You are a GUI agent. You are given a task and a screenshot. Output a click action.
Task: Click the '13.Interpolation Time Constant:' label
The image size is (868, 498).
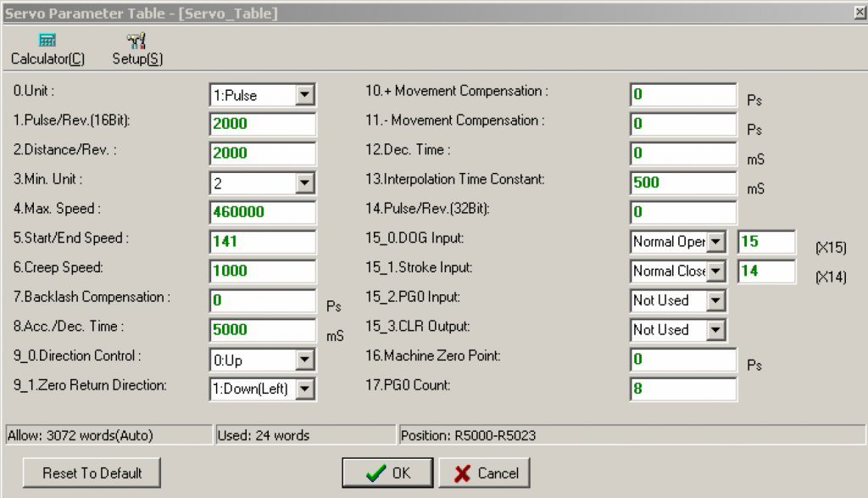(x=455, y=179)
